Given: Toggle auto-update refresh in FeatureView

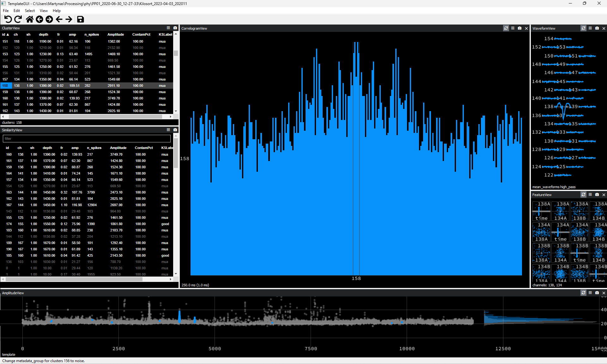Looking at the screenshot, I should 583,194.
